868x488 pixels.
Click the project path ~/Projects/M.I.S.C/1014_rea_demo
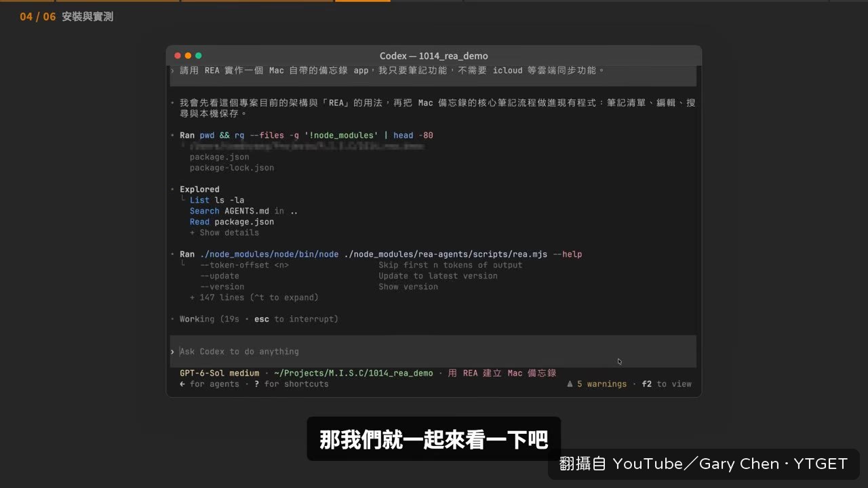point(353,373)
